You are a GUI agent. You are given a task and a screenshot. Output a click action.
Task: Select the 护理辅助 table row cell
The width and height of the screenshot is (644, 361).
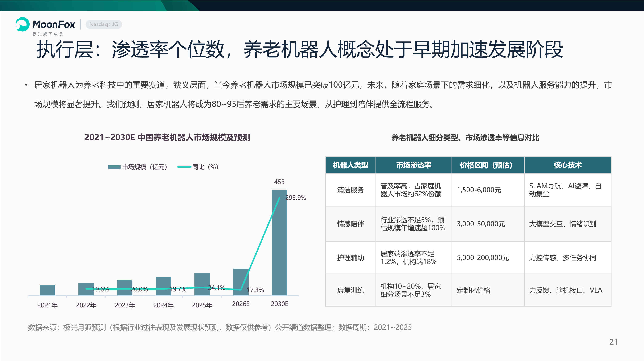coord(350,258)
